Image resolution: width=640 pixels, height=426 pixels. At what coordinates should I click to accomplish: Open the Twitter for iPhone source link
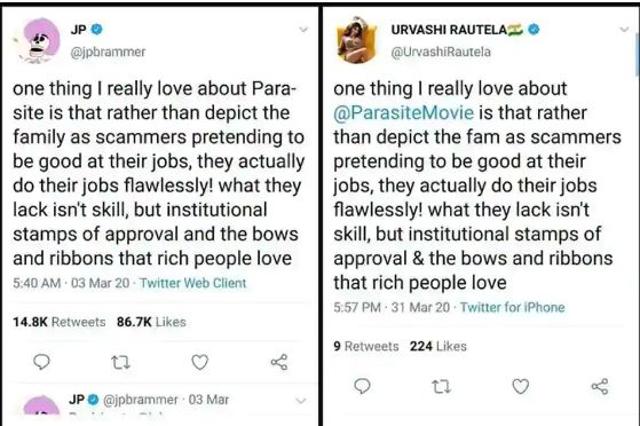[x=513, y=307]
